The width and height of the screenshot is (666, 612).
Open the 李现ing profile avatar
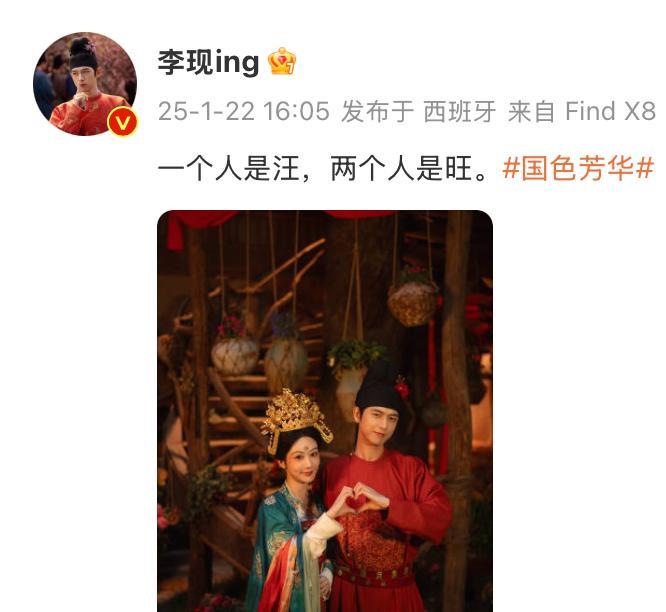pyautogui.click(x=85, y=84)
